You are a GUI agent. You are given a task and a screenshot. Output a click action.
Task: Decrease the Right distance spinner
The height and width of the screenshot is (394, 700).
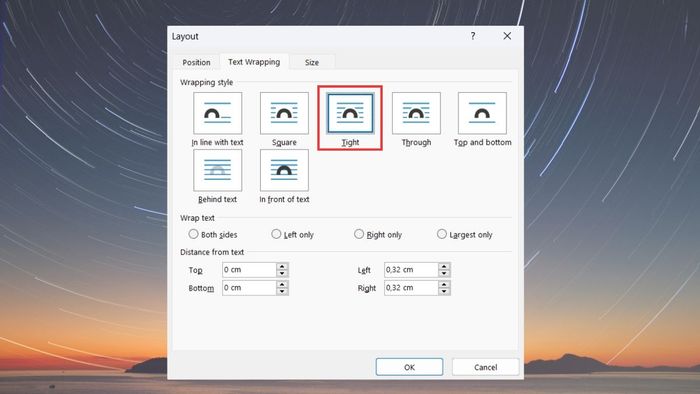(444, 291)
